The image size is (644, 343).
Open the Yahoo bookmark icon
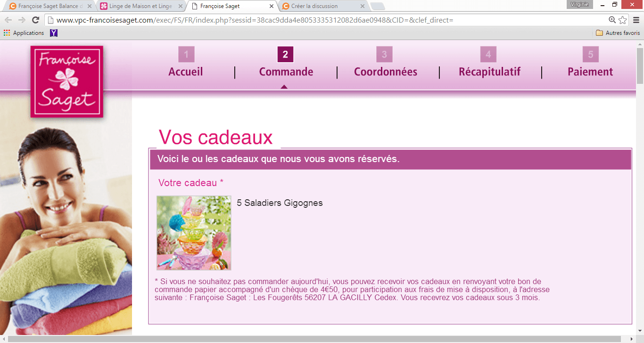(54, 33)
